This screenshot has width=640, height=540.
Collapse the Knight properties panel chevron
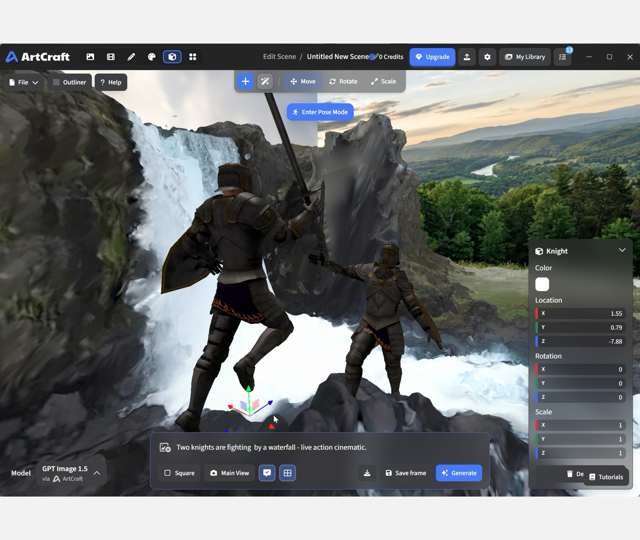(622, 250)
